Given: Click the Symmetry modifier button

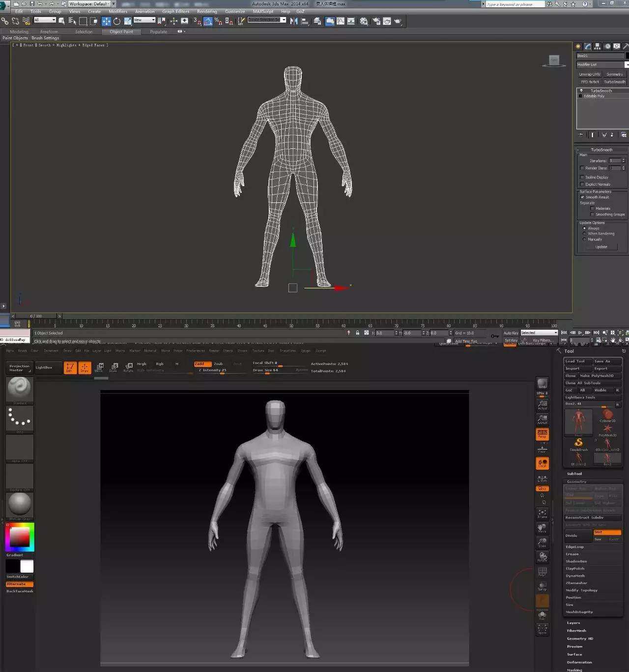Looking at the screenshot, I should (615, 74).
